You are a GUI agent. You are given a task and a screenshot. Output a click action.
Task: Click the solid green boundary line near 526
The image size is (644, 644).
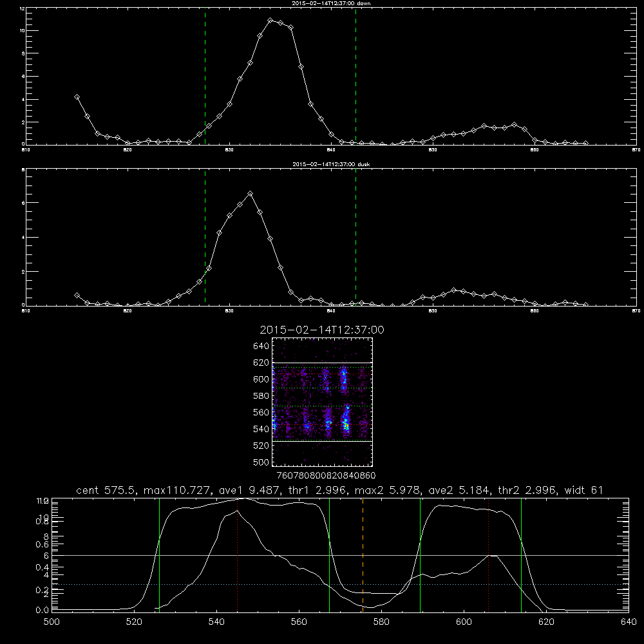point(159,555)
